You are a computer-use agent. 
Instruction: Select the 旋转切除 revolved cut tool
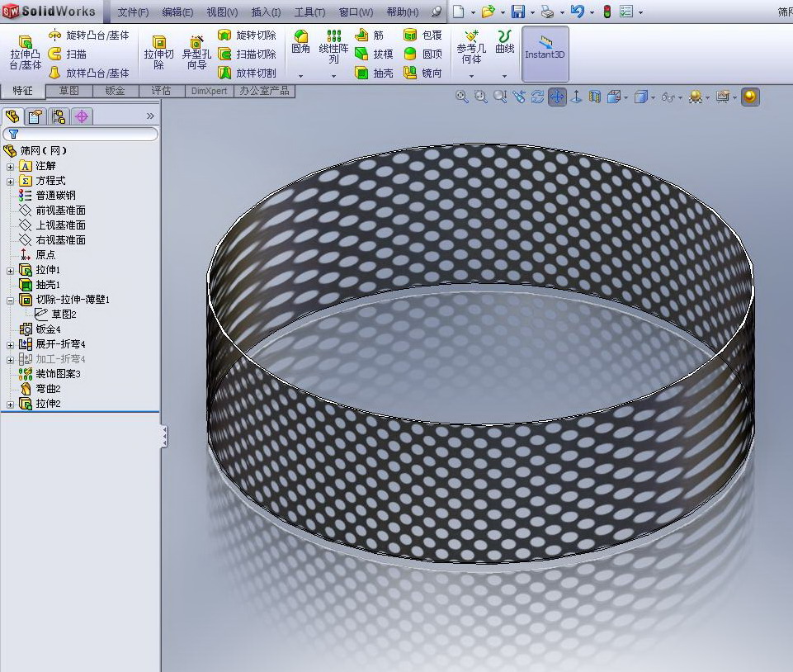[247, 35]
